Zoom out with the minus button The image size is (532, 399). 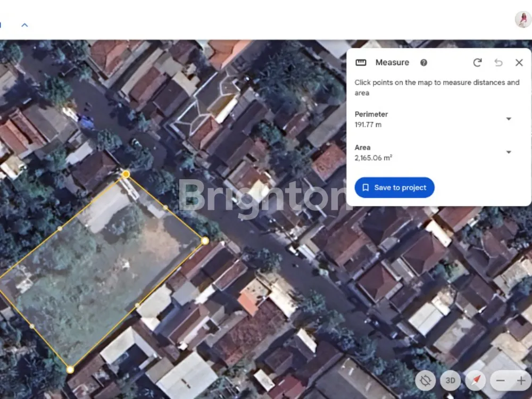(501, 380)
